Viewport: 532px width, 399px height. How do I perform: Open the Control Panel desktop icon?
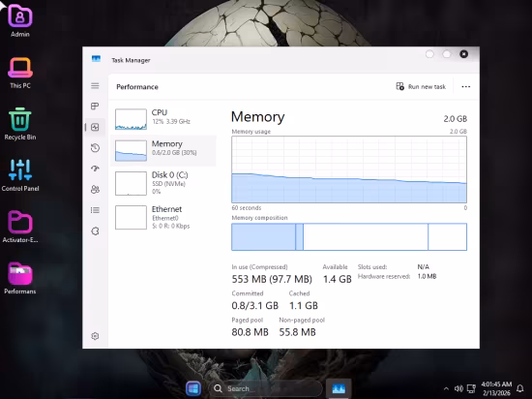click(x=20, y=175)
